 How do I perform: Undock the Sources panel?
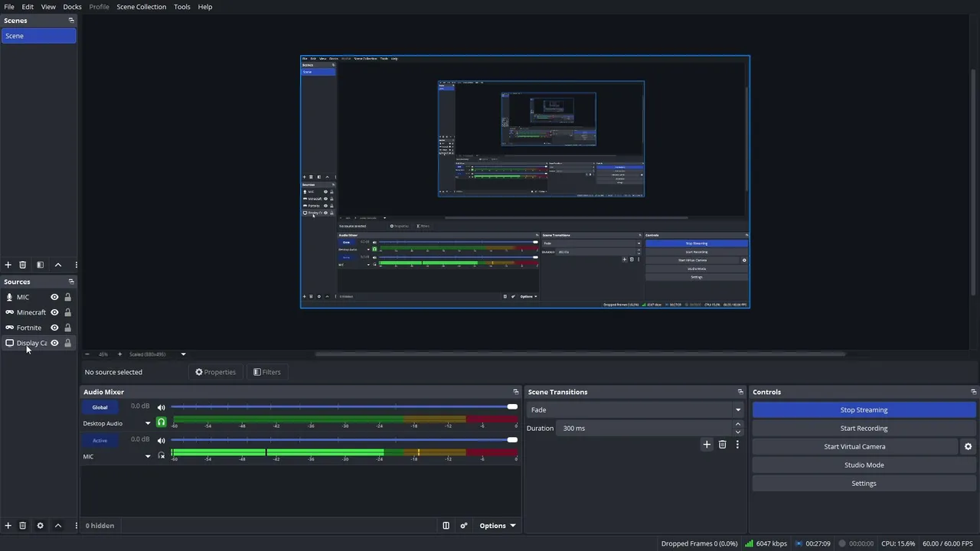coord(71,282)
